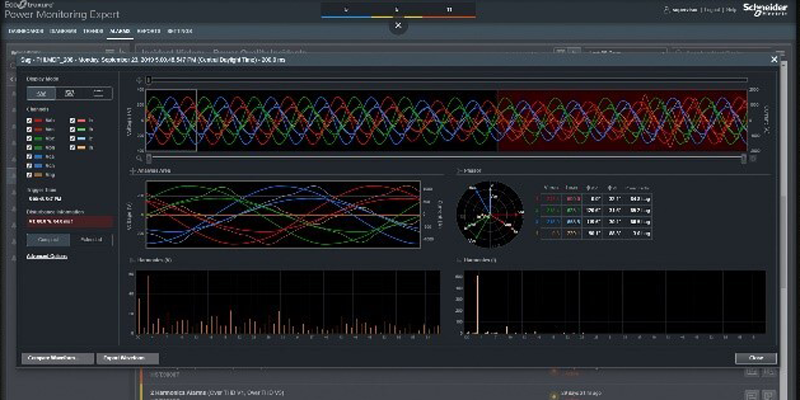The width and height of the screenshot is (800, 400).
Task: Choose the third display mode icon
Action: point(98,93)
